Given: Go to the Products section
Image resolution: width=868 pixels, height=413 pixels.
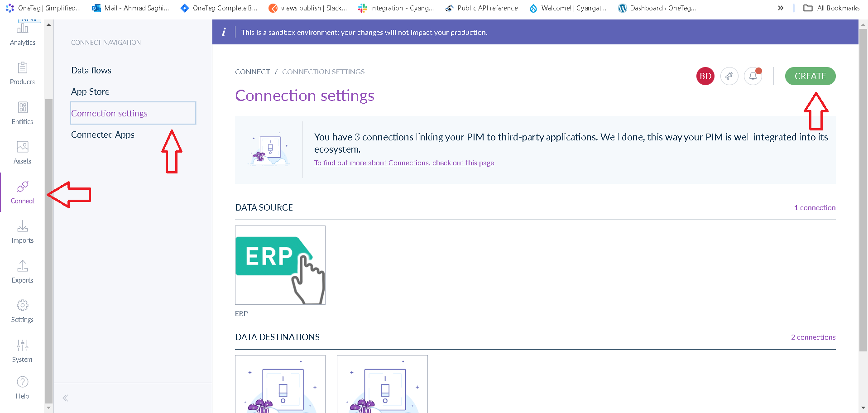Looking at the screenshot, I should click(x=23, y=73).
